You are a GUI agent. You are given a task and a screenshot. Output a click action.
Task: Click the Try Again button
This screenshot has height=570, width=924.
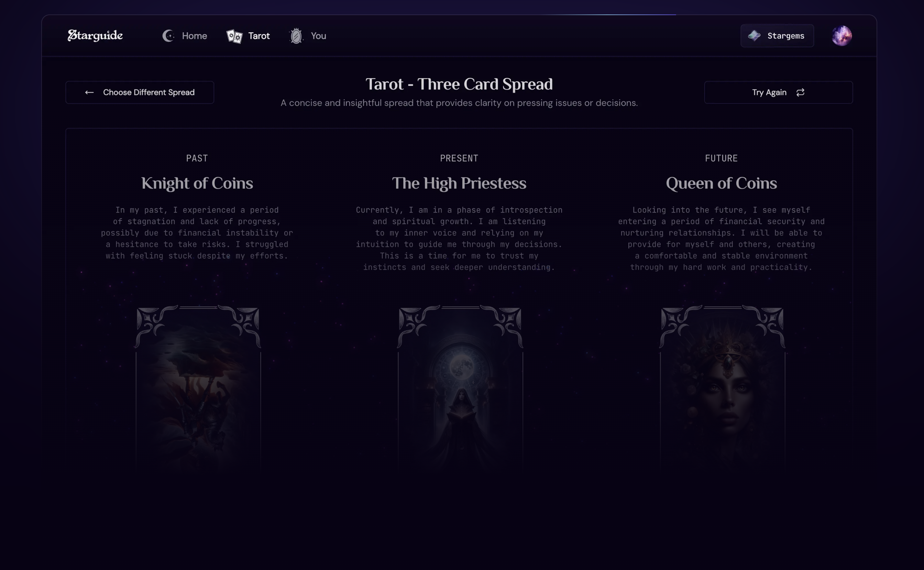778,92
